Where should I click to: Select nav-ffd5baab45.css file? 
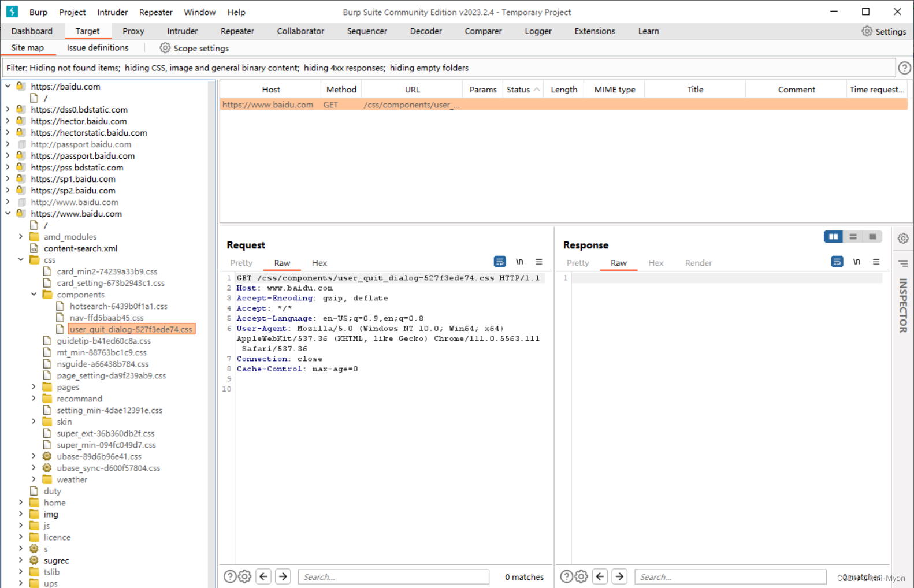(x=106, y=318)
